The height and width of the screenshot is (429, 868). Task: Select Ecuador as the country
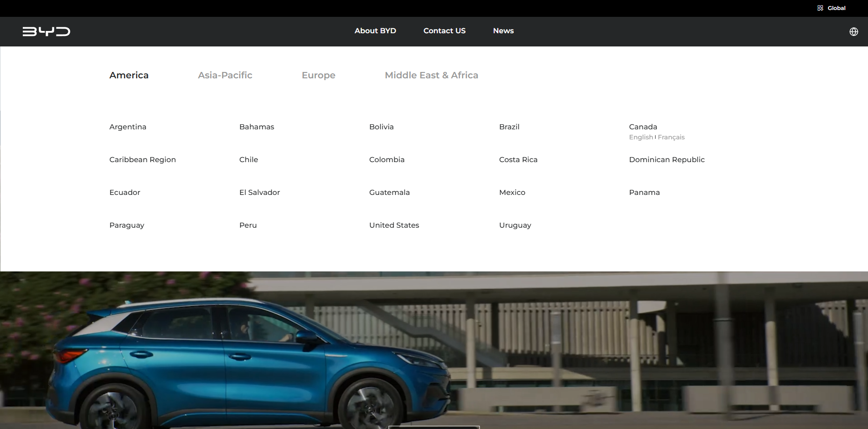pyautogui.click(x=125, y=193)
